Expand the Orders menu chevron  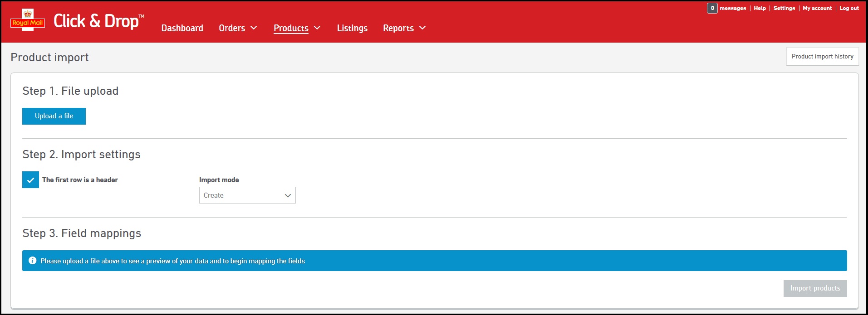click(x=254, y=28)
